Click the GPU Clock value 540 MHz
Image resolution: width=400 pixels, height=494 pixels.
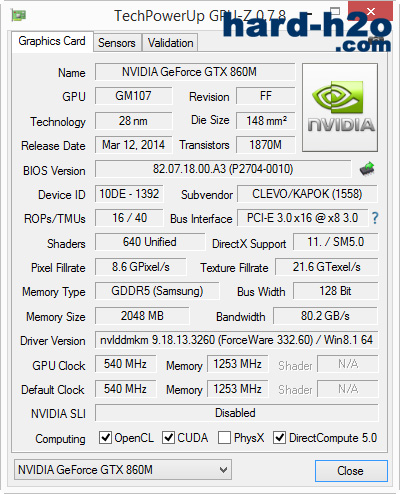pyautogui.click(x=126, y=364)
